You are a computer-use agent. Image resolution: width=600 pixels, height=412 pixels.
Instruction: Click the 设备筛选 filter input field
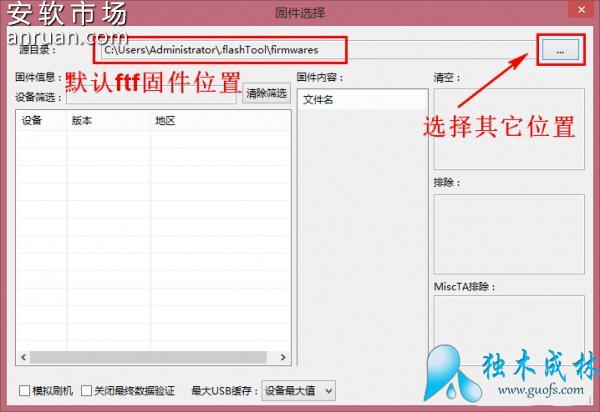(152, 96)
